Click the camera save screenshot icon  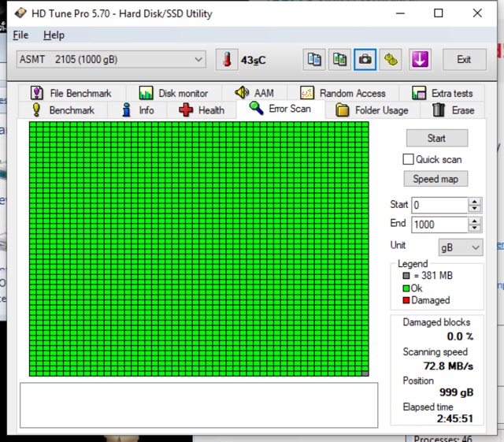(365, 59)
